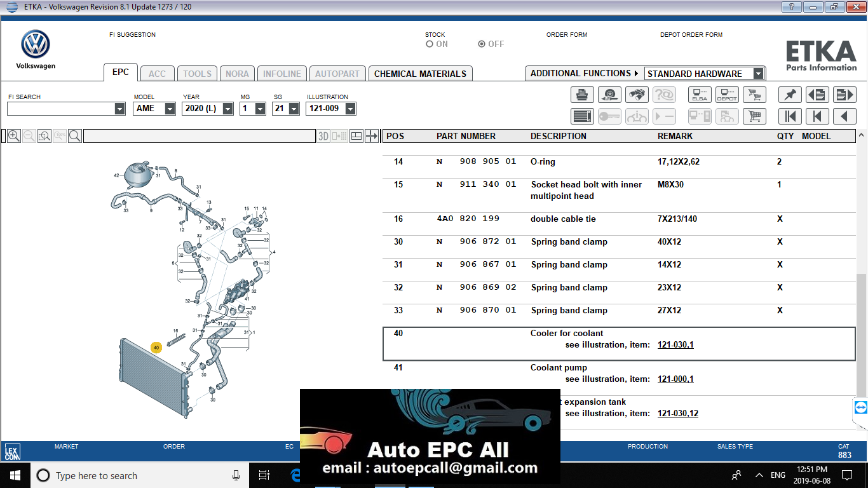Pin the current view
The width and height of the screenshot is (868, 488).
click(x=790, y=94)
